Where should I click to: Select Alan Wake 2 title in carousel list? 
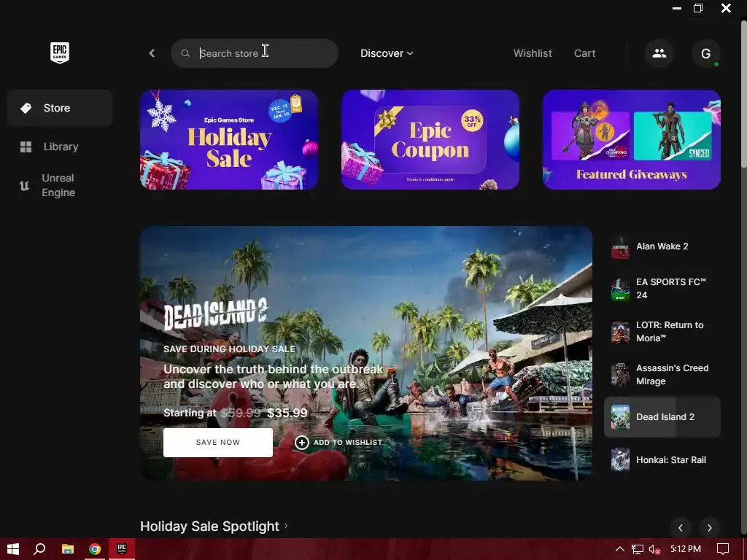click(x=662, y=246)
